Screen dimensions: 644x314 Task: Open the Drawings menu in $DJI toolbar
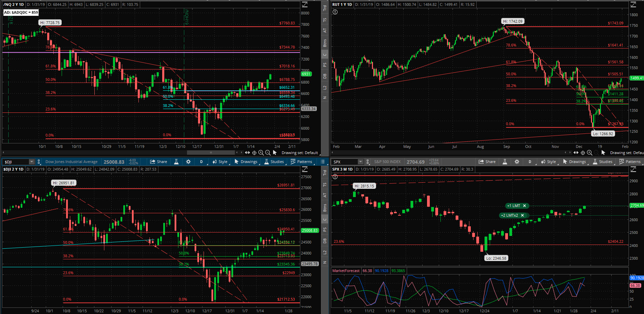pyautogui.click(x=246, y=162)
